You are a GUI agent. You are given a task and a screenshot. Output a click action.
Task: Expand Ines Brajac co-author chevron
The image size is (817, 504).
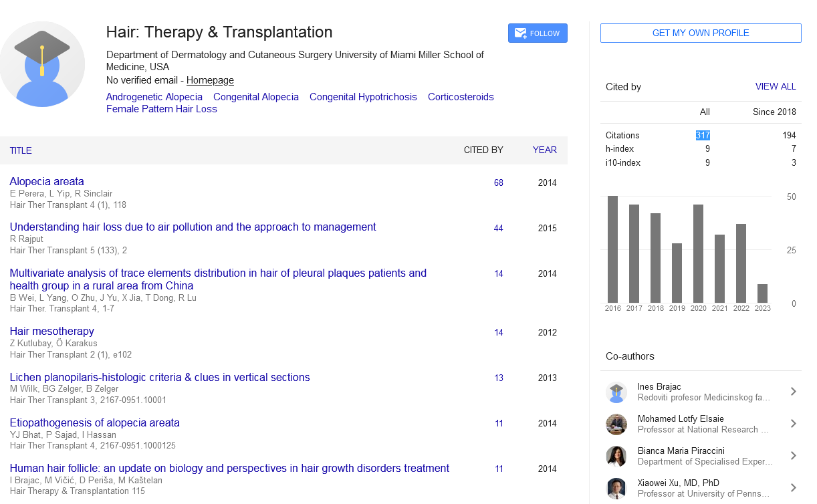[793, 392]
